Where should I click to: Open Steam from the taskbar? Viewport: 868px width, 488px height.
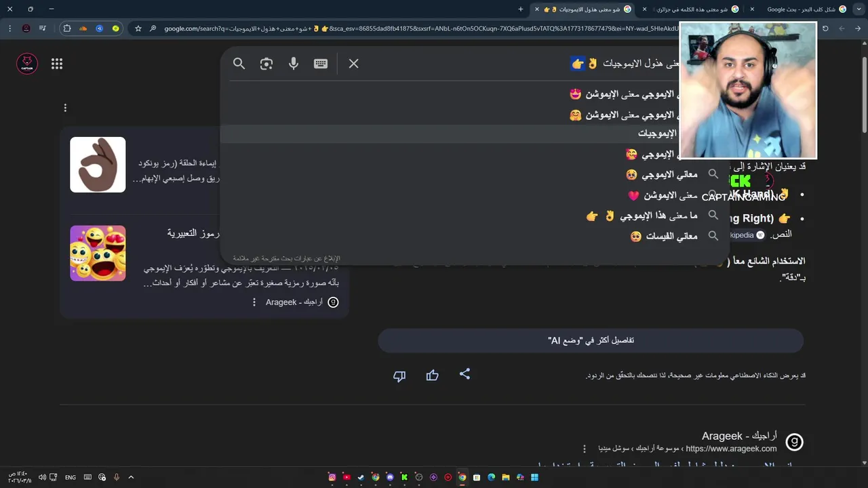(361, 477)
